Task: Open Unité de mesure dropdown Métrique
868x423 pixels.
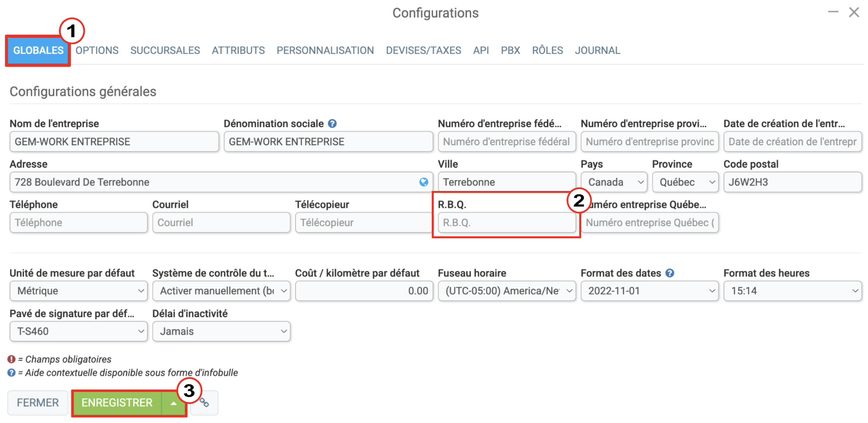Action: pyautogui.click(x=79, y=291)
